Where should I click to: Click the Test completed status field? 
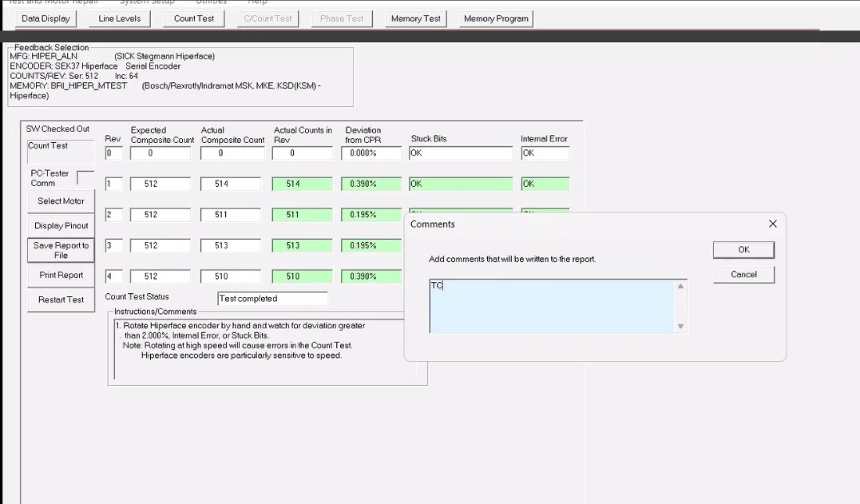(x=273, y=298)
